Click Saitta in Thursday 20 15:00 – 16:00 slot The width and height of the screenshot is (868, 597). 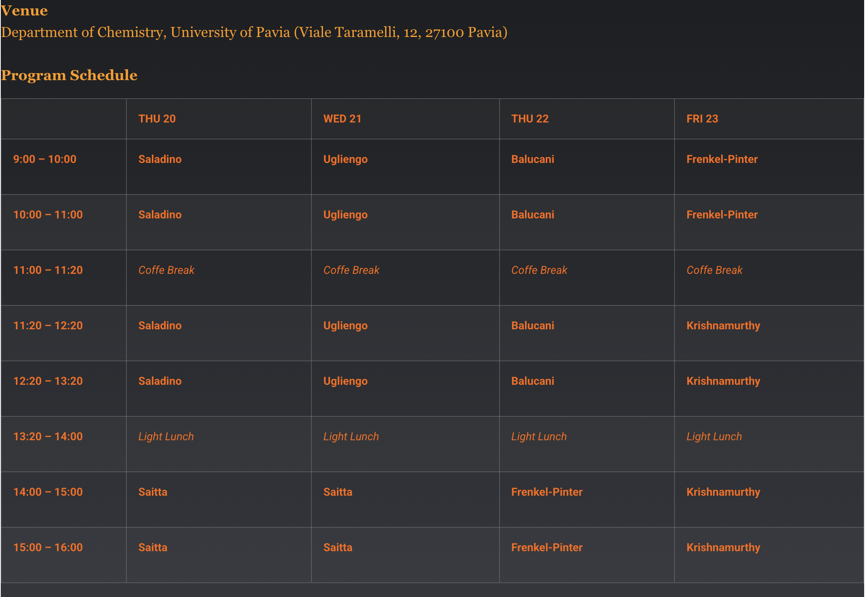(153, 547)
